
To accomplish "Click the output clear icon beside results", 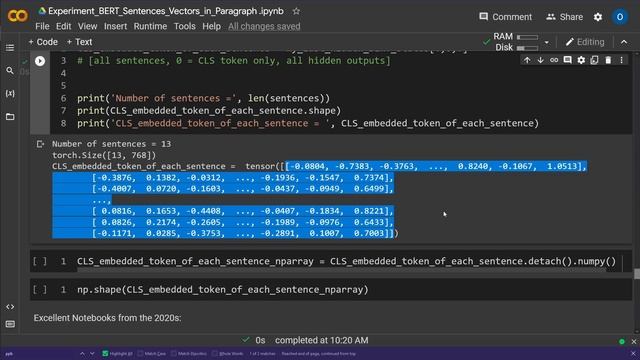I will click(40, 144).
